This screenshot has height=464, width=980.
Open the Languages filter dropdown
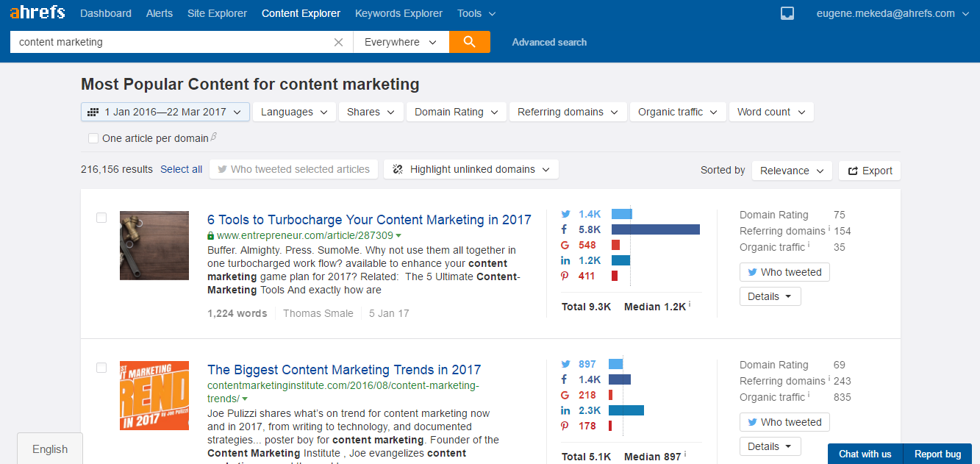click(x=294, y=112)
